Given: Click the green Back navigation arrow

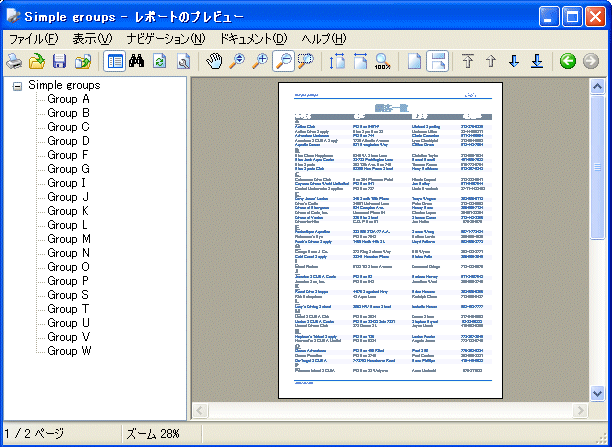Looking at the screenshot, I should (x=568, y=61).
